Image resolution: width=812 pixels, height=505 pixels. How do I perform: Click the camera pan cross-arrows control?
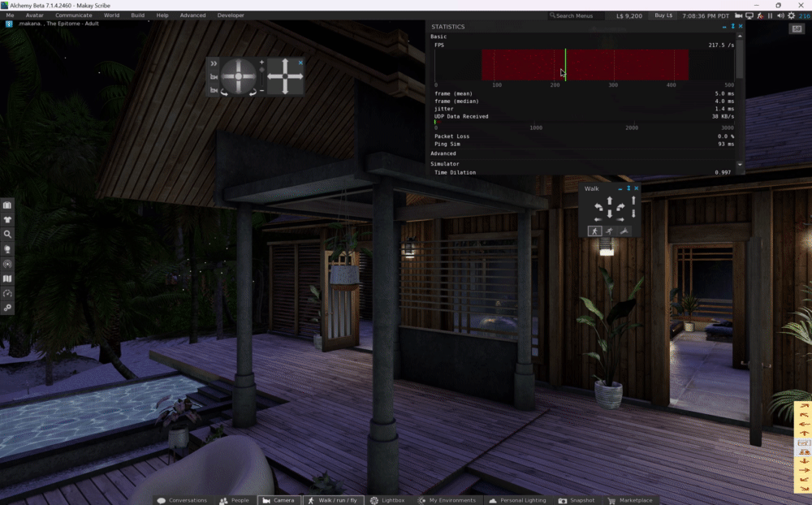tap(285, 76)
